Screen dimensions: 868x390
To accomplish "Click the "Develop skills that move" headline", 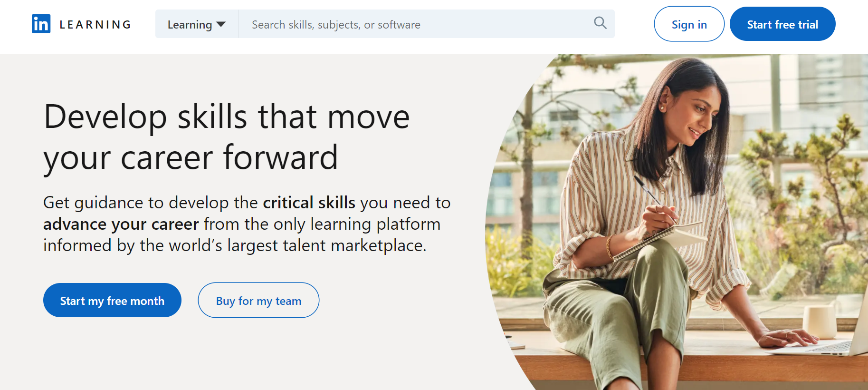I will (227, 117).
